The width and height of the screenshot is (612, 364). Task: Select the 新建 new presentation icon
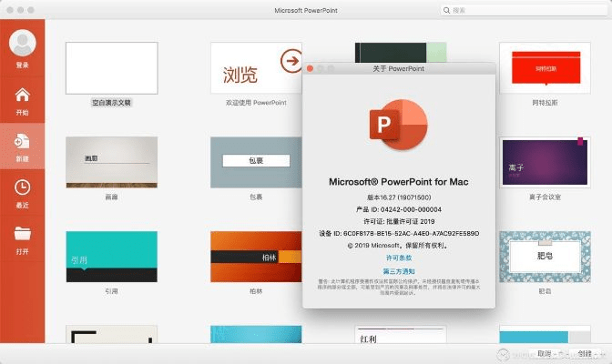coord(22,142)
